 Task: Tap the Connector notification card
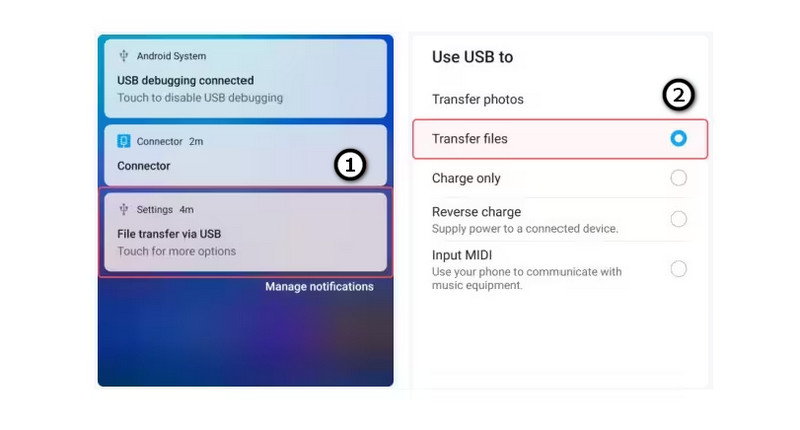pyautogui.click(x=245, y=155)
